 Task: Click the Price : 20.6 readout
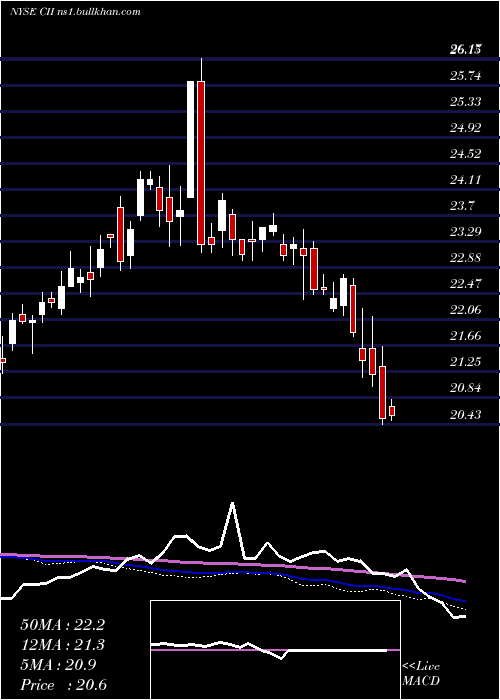(x=63, y=685)
